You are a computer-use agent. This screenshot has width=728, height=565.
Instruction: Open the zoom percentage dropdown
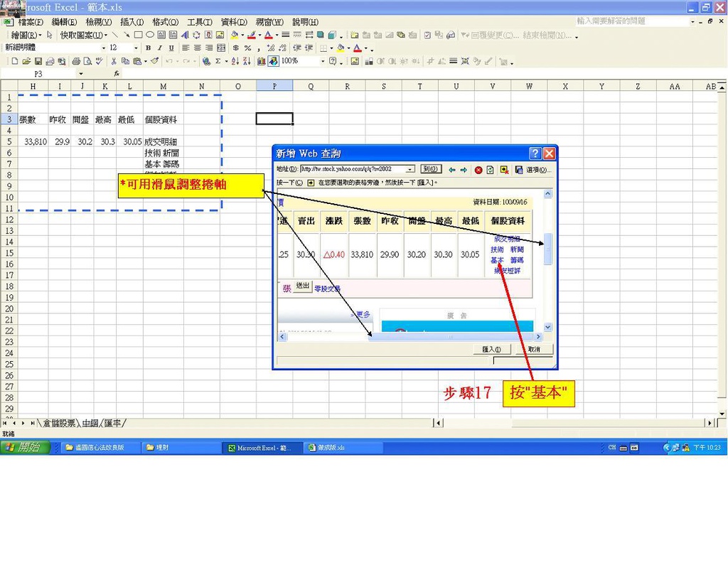(323, 61)
